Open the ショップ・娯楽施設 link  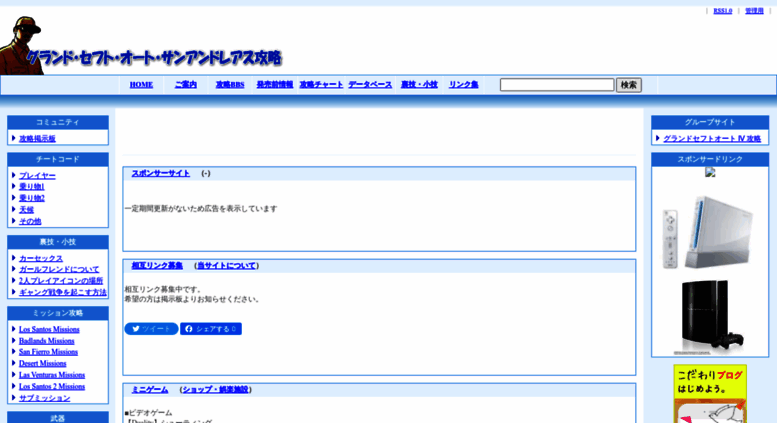coord(216,390)
